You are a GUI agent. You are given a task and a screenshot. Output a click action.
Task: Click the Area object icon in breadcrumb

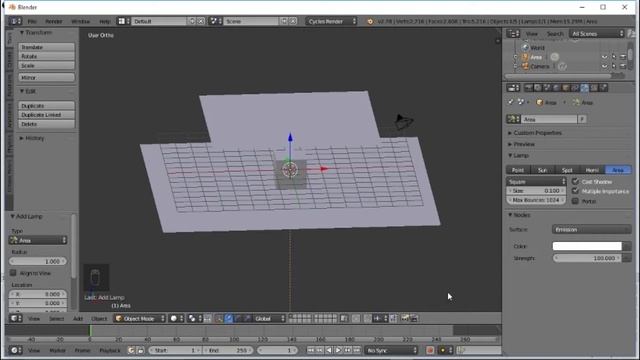click(540, 102)
